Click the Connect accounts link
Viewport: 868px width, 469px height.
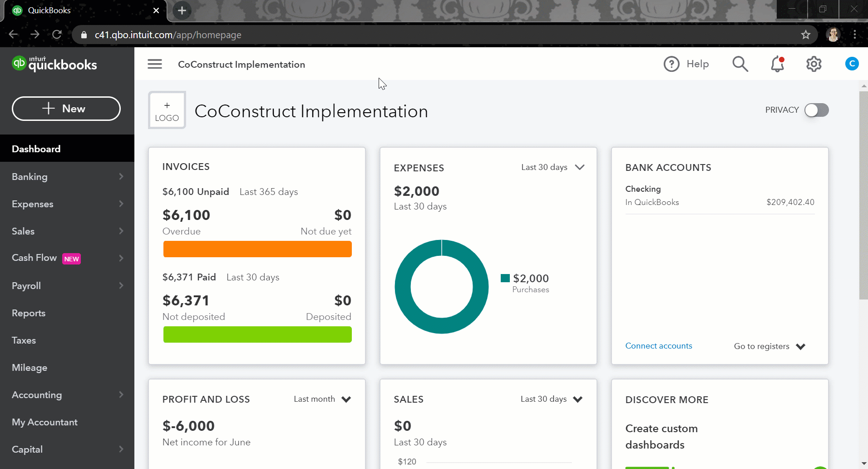659,346
